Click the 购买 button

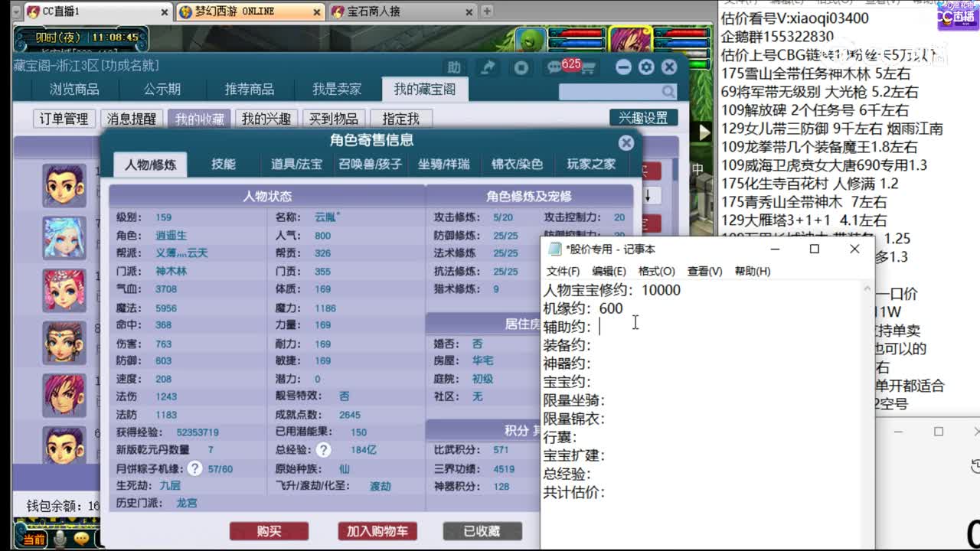(269, 531)
